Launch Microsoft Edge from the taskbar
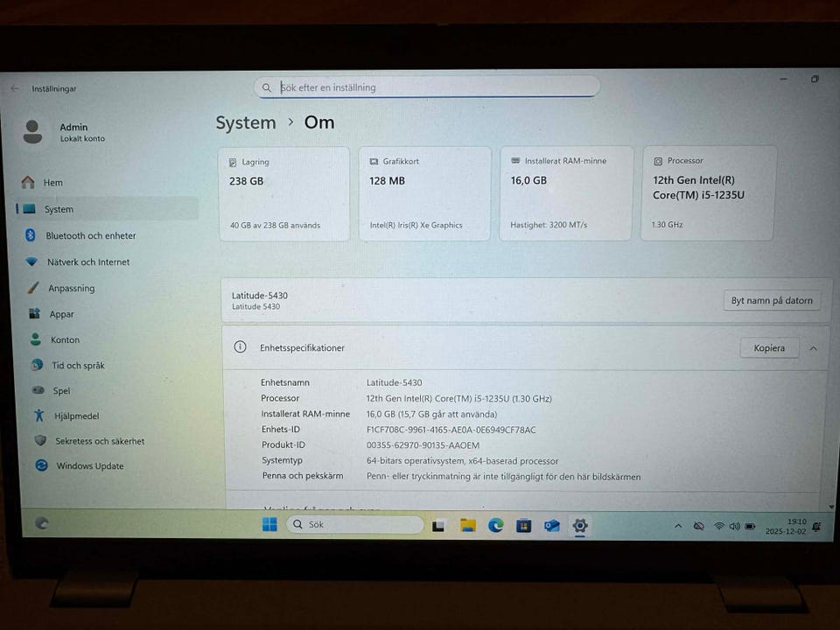 495,526
